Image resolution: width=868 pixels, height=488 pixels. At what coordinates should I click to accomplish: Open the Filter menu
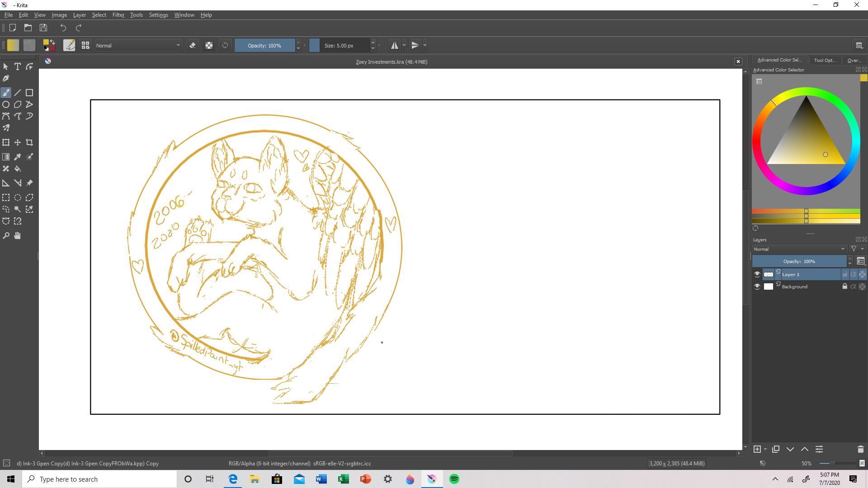click(118, 15)
